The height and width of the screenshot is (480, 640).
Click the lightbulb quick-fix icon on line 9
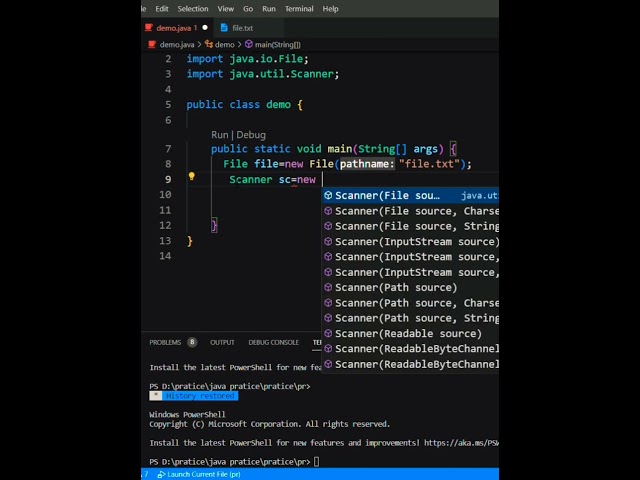(x=191, y=176)
